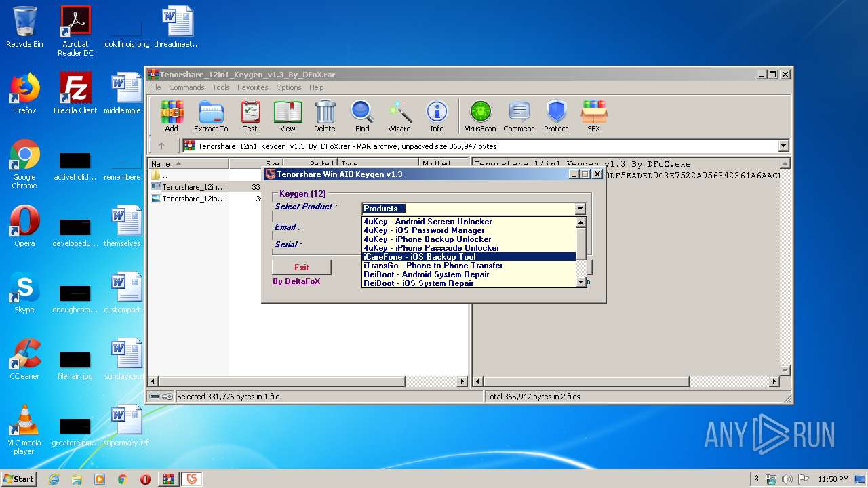The image size is (868, 488).
Task: Select 4uKey - iOS Password Manager
Action: 469,230
